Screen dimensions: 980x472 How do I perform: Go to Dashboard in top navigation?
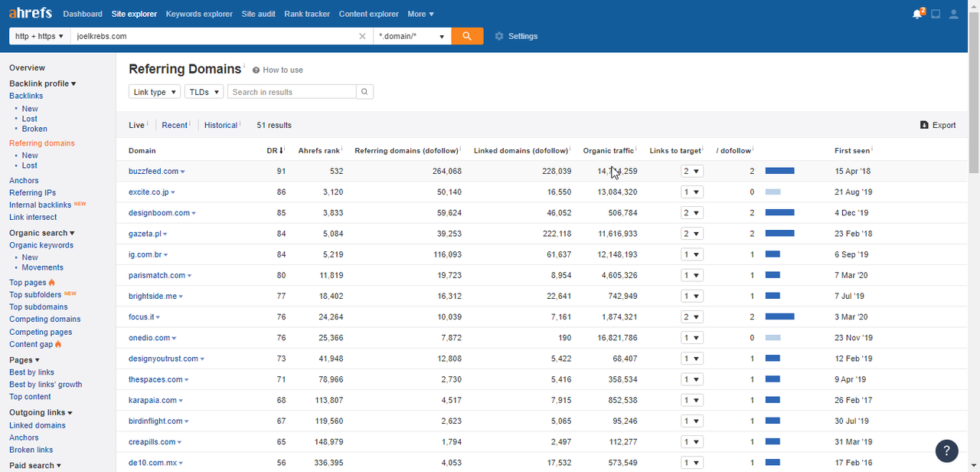click(83, 14)
